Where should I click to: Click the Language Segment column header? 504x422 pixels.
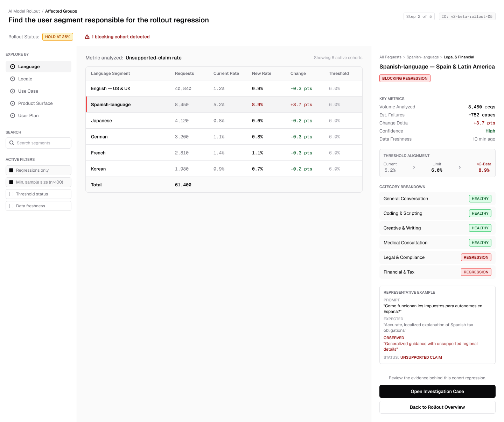[110, 73]
